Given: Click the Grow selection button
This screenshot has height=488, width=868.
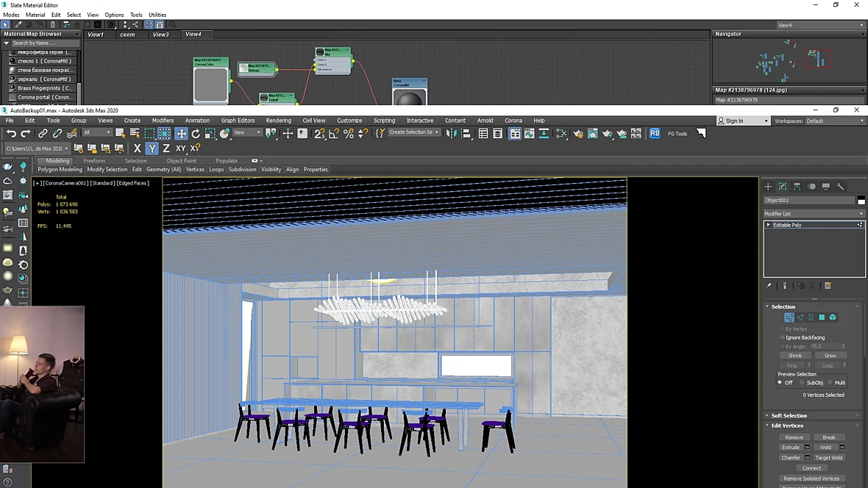Looking at the screenshot, I should (830, 356).
